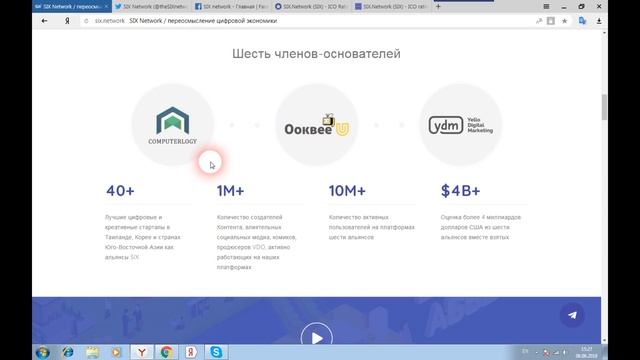Open the Windows Start menu
This screenshot has width=640, height=360.
[x=42, y=352]
